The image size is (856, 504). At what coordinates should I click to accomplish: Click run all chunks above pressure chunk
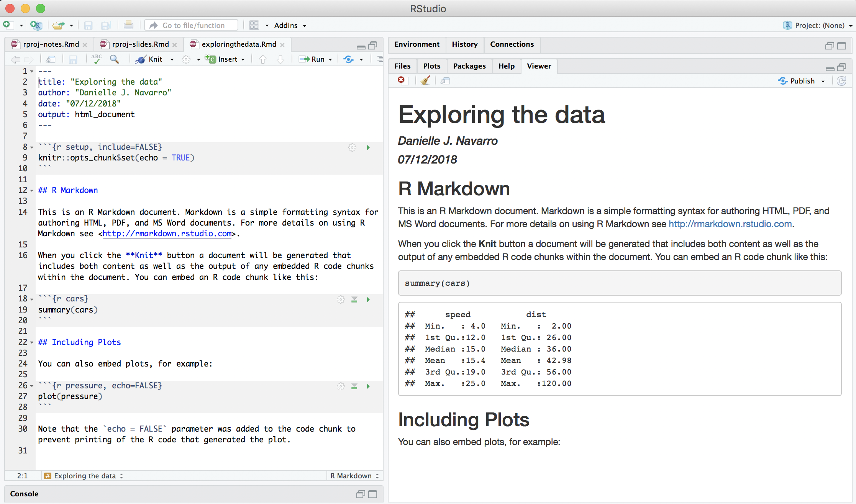pyautogui.click(x=354, y=386)
